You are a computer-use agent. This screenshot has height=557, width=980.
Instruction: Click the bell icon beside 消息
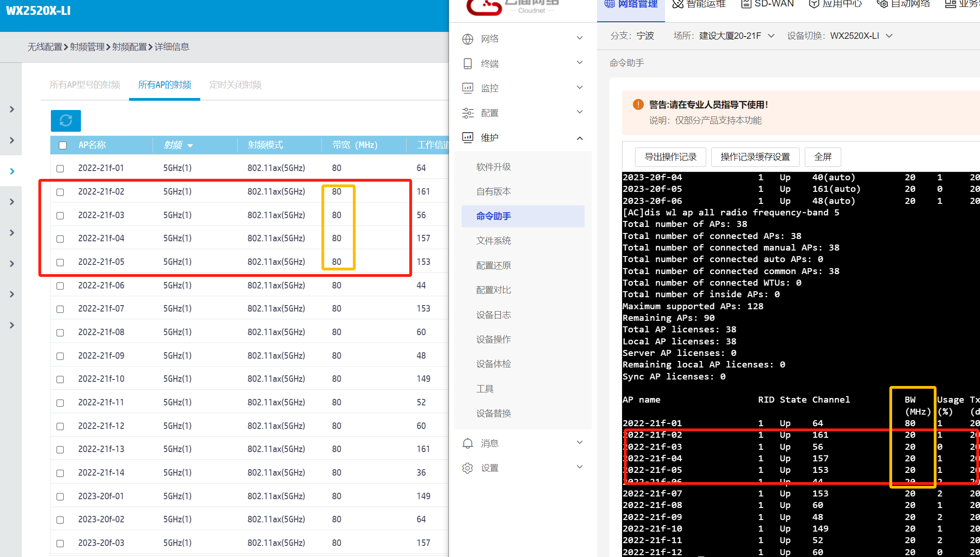[x=468, y=443]
